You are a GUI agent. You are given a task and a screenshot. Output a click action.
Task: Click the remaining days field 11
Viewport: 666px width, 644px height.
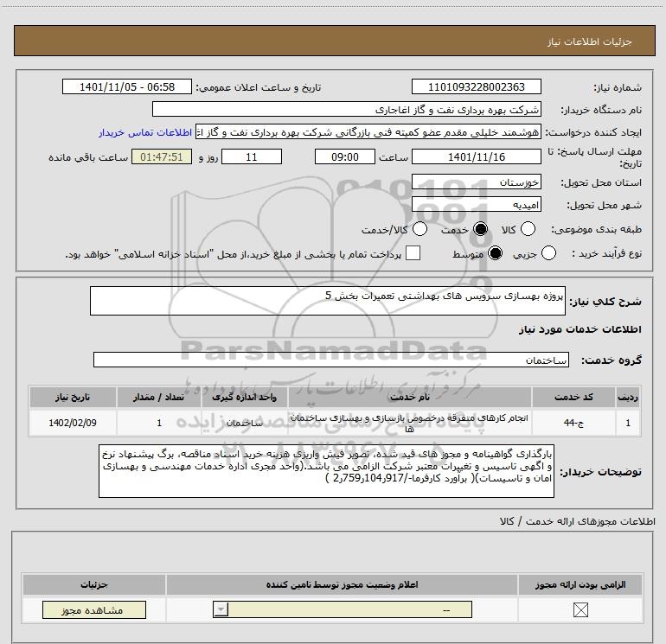pos(252,156)
